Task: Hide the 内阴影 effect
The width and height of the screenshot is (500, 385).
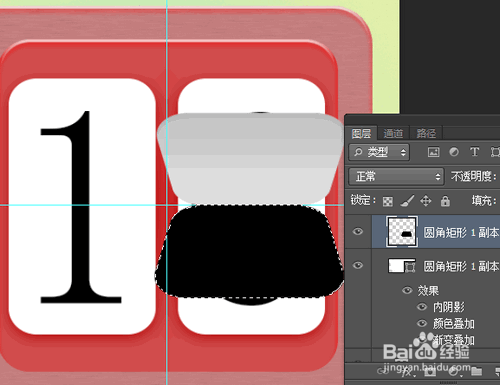Action: coord(422,307)
